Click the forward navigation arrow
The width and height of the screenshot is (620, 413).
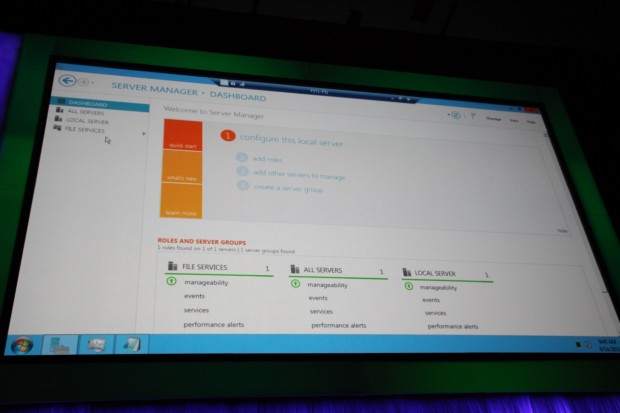tap(83, 82)
